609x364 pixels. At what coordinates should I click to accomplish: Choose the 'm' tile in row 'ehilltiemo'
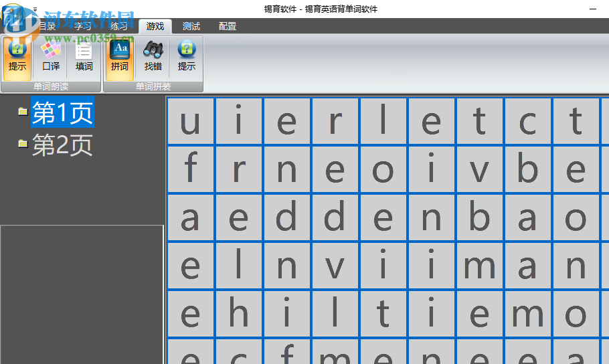pyautogui.click(x=527, y=314)
